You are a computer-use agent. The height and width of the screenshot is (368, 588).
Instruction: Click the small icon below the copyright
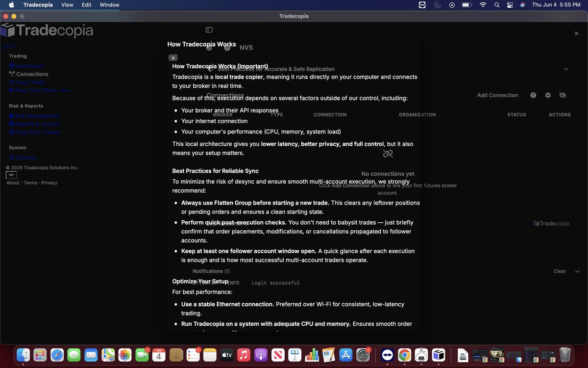[11, 175]
